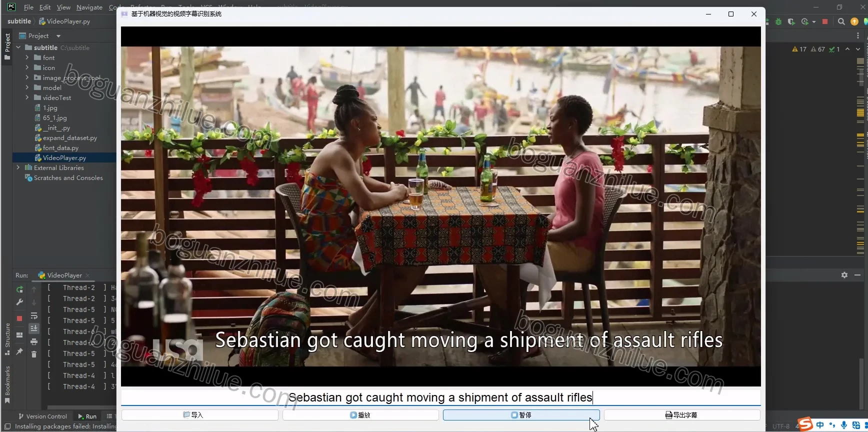Image resolution: width=868 pixels, height=432 pixels.
Task: Toggle microphone voice input in IME bar
Action: click(x=844, y=425)
